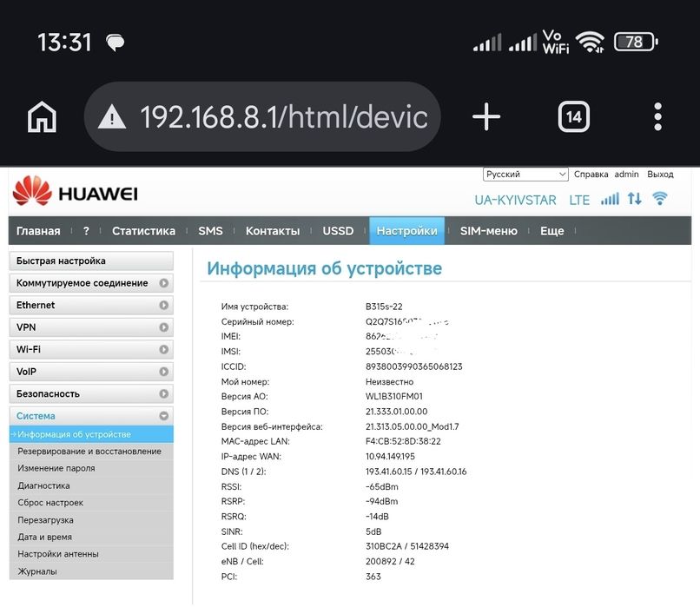Open Диагностика page
The height and width of the screenshot is (607, 700).
(91, 485)
